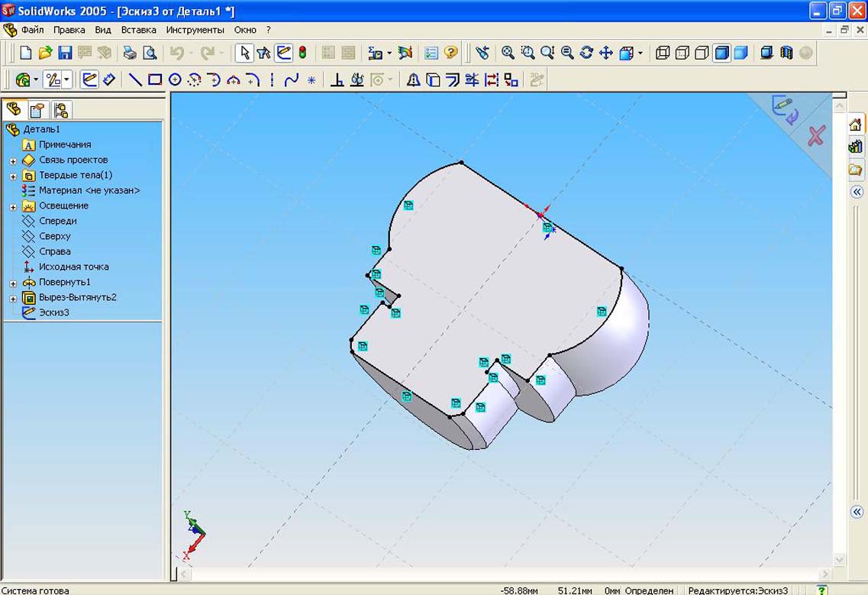Image resolution: width=868 pixels, height=595 pixels.
Task: Open the view orientation cube dropdown arrow
Action: coord(641,53)
